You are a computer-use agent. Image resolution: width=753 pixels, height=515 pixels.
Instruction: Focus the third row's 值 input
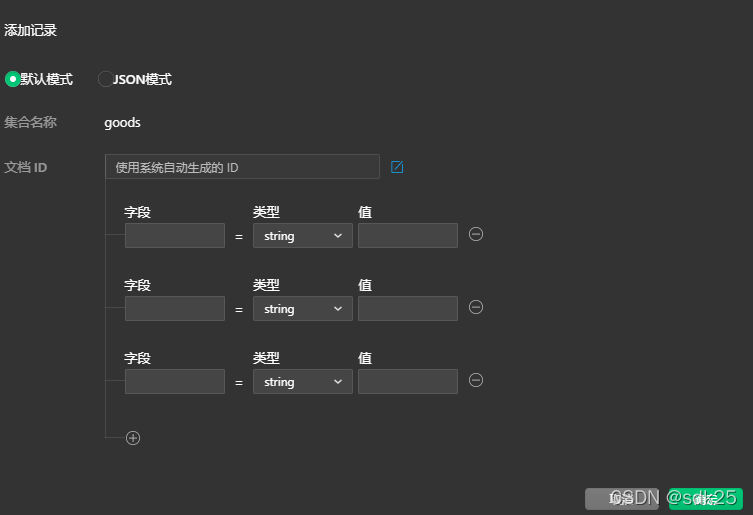[408, 381]
